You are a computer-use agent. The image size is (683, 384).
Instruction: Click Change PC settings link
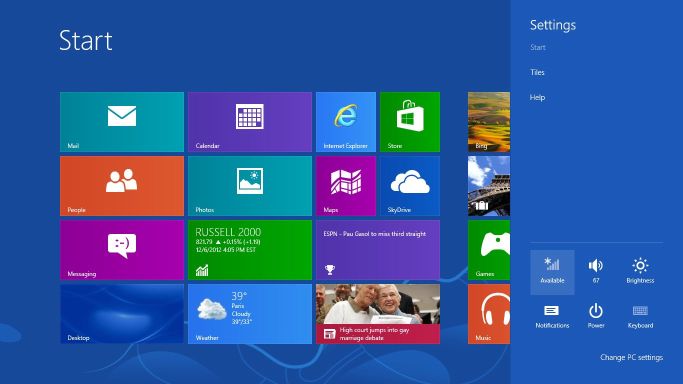coord(632,357)
